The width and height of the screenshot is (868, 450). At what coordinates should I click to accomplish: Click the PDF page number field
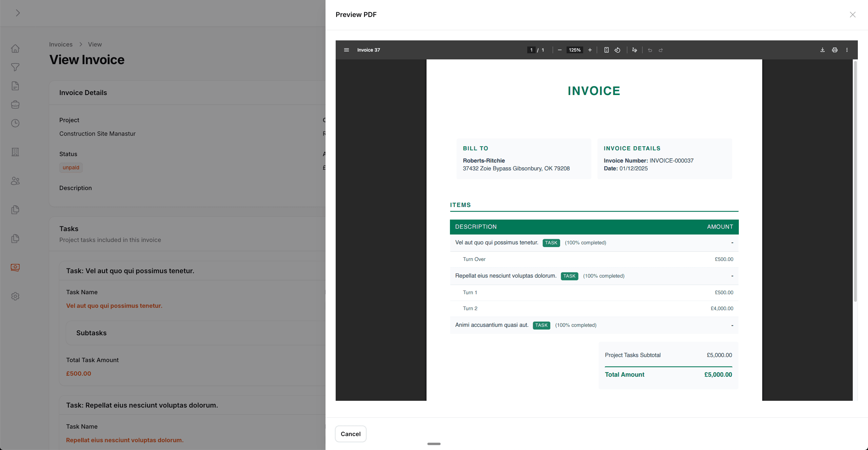point(531,50)
